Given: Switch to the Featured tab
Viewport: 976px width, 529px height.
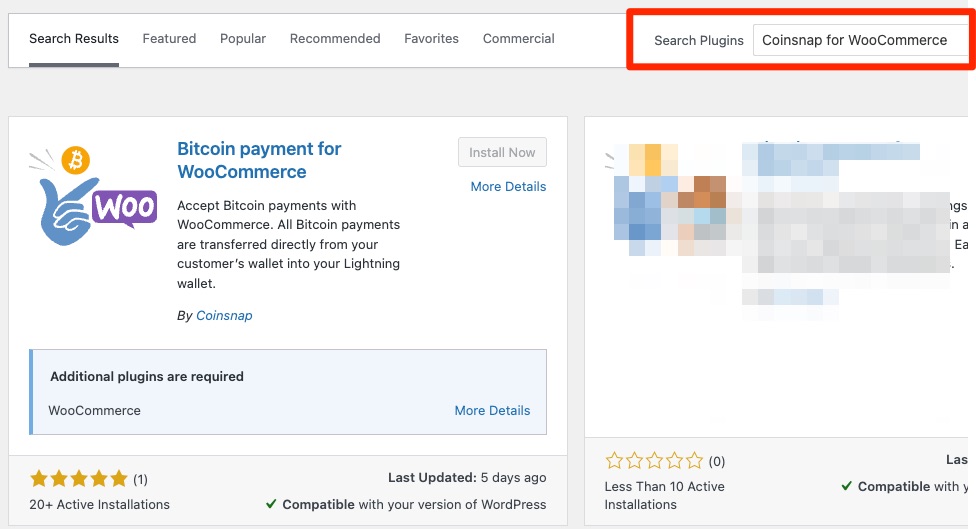Looking at the screenshot, I should [x=169, y=39].
